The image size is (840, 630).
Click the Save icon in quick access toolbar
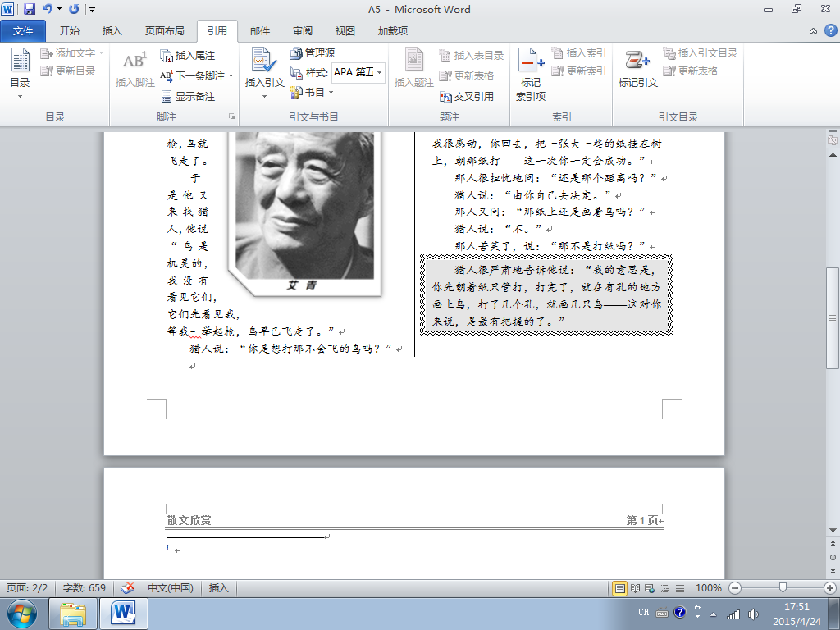click(29, 9)
